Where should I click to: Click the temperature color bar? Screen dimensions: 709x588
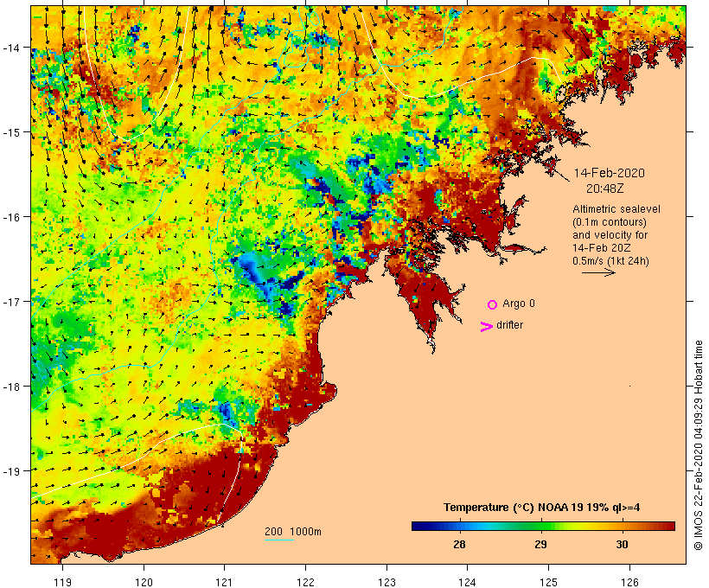(543, 526)
